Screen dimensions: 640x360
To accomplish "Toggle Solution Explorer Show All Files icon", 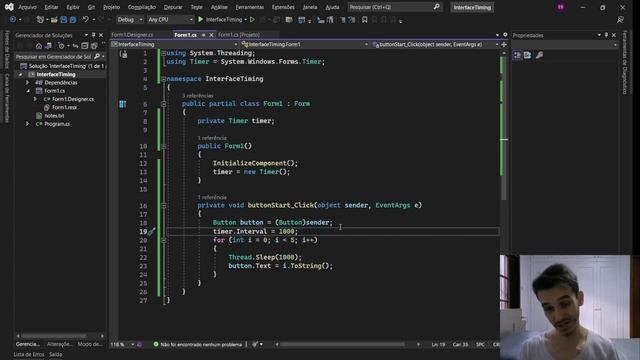I will click(94, 46).
